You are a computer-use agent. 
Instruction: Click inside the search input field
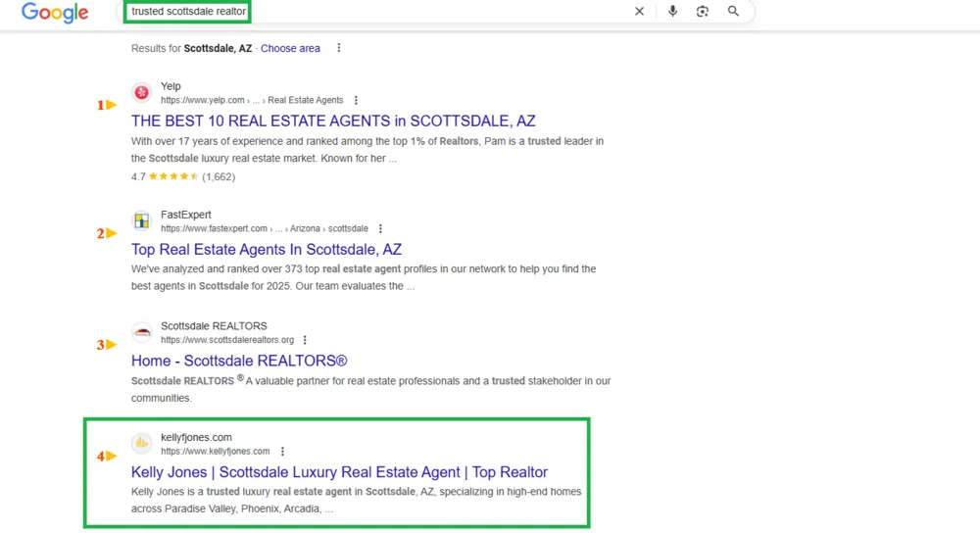click(392, 12)
